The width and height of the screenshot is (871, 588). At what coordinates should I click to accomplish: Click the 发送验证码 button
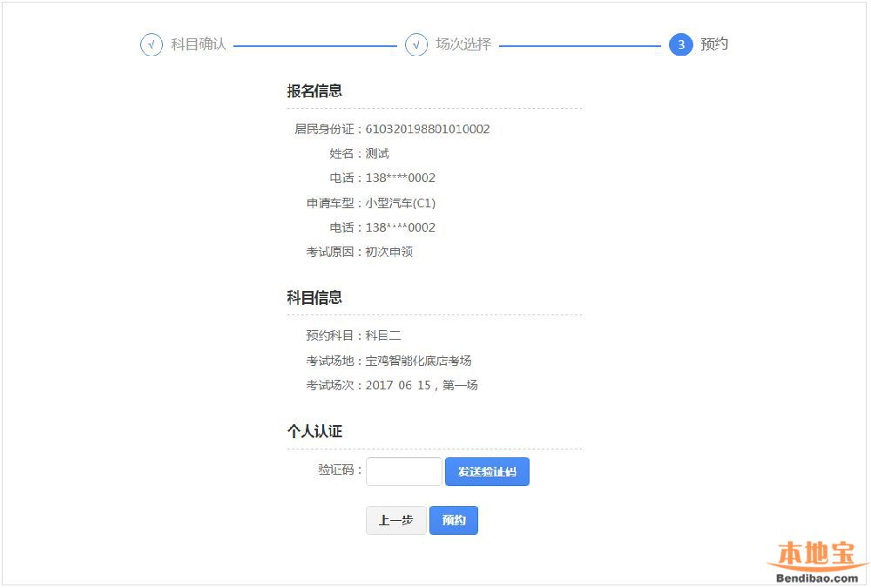coord(487,471)
